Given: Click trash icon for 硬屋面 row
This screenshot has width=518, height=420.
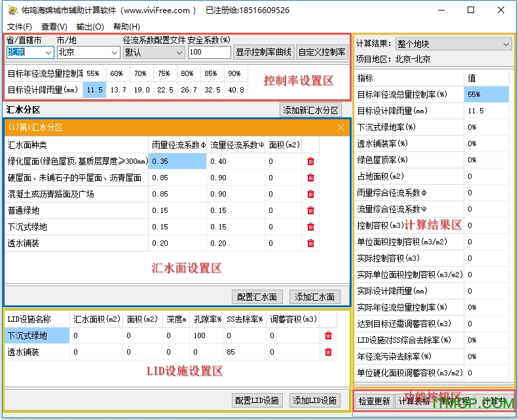Looking at the screenshot, I should pyautogui.click(x=310, y=178).
